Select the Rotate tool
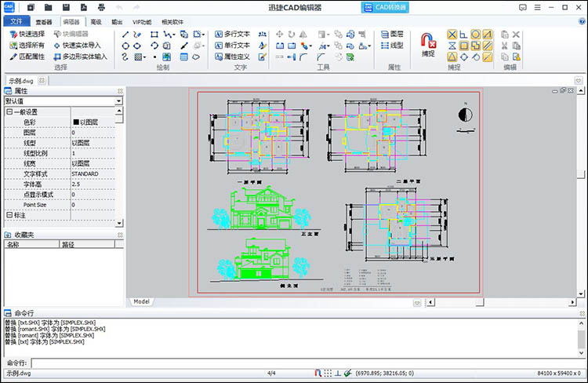This screenshot has width=588, height=383. point(292,35)
